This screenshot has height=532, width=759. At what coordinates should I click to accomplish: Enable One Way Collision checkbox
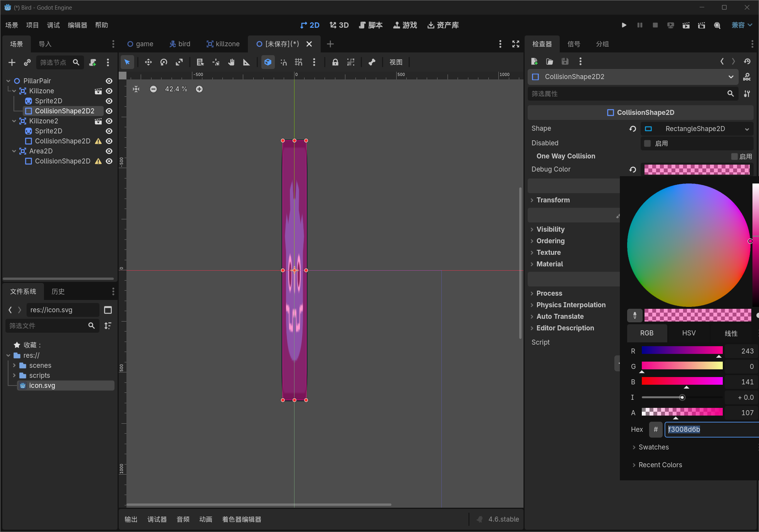coord(734,157)
